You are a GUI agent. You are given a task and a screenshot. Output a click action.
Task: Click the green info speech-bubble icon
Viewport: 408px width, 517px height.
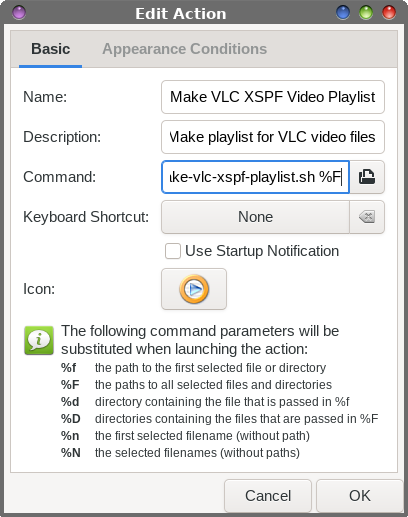click(x=39, y=340)
